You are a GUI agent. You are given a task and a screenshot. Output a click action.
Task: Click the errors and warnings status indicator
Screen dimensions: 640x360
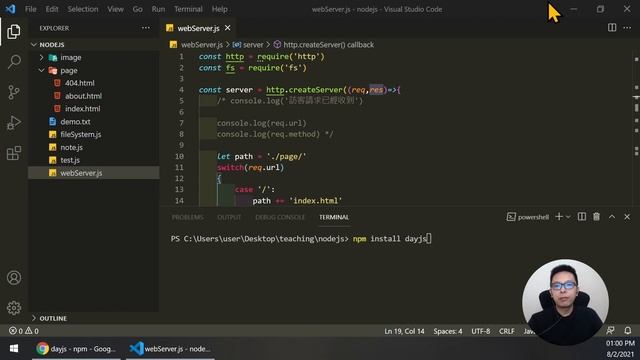(x=24, y=331)
